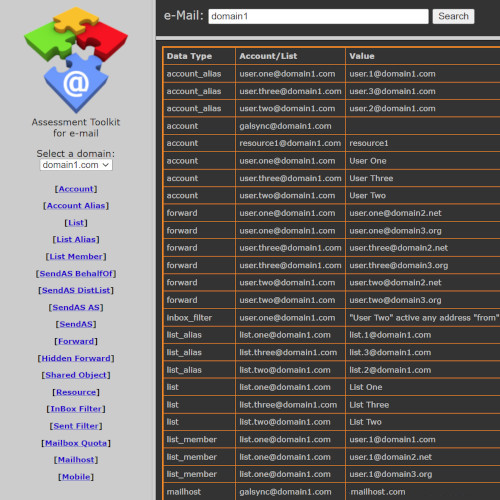500x500 pixels.
Task: Click the puzzle-piece Assessment Toolkit logo
Action: (x=76, y=60)
